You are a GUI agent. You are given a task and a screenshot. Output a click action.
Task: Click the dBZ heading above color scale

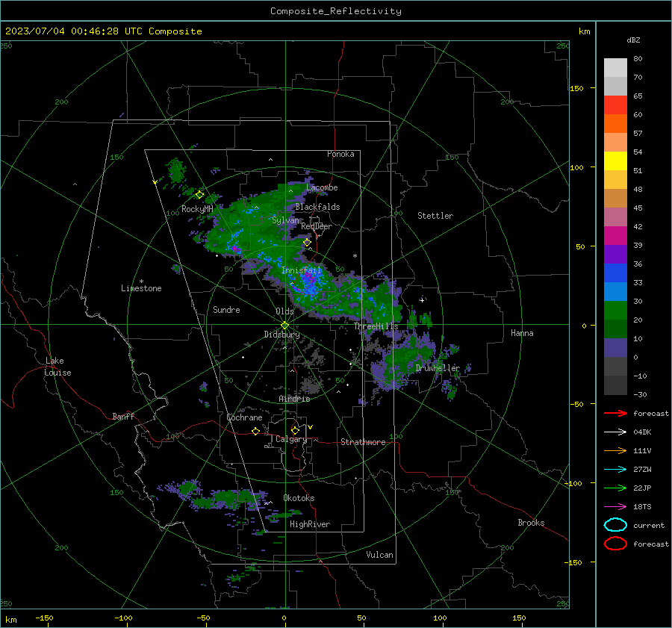[633, 40]
